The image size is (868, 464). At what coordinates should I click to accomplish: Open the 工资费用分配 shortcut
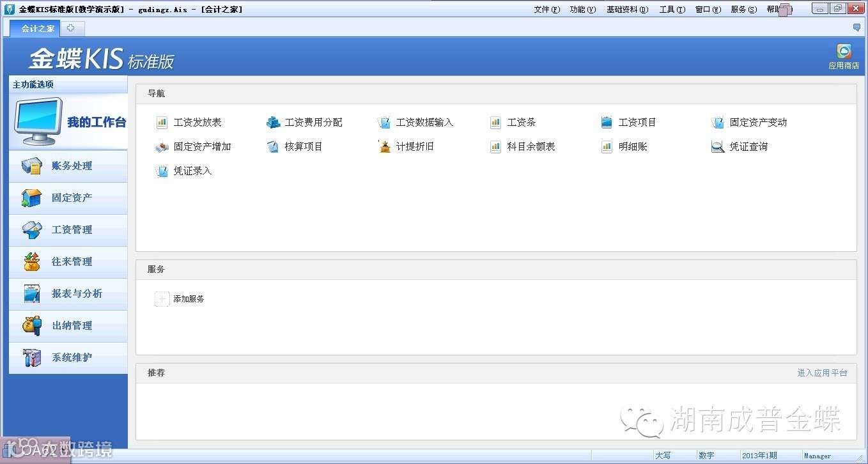(304, 122)
